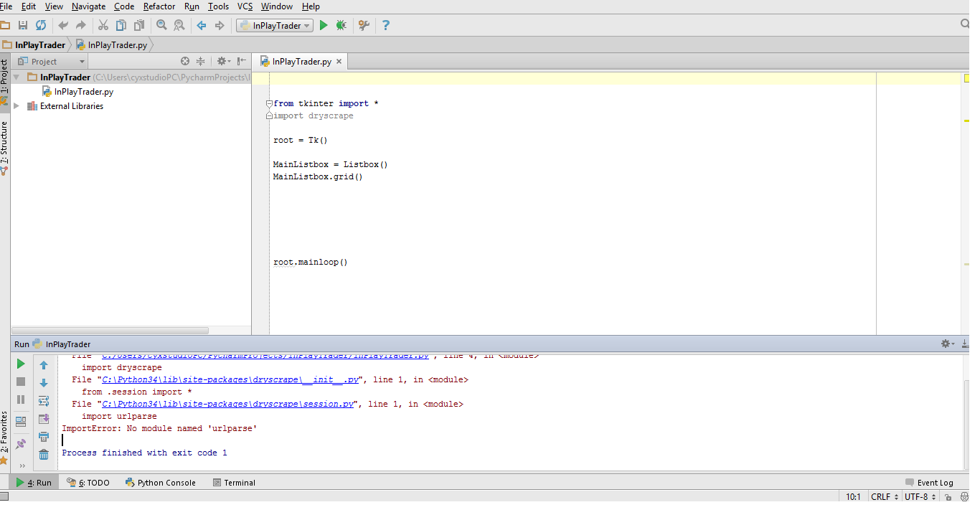Open the Refactor menu
This screenshot has width=980, height=520.
click(159, 6)
